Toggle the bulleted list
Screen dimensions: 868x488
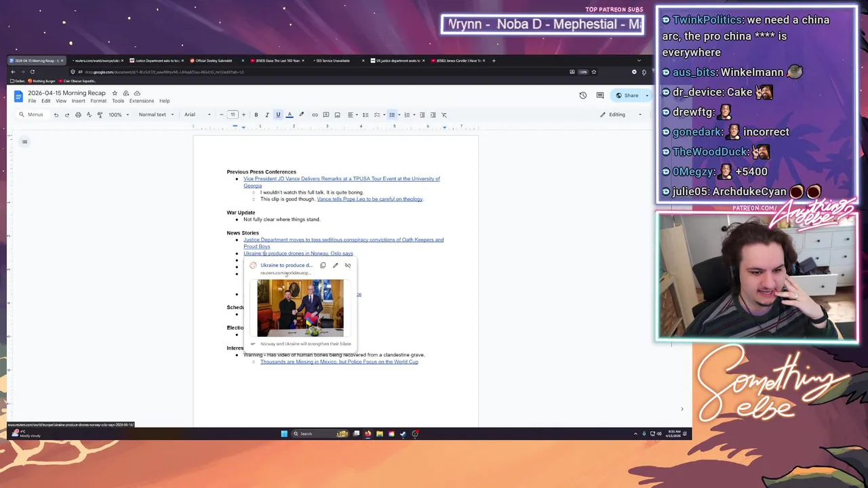pyautogui.click(x=392, y=115)
